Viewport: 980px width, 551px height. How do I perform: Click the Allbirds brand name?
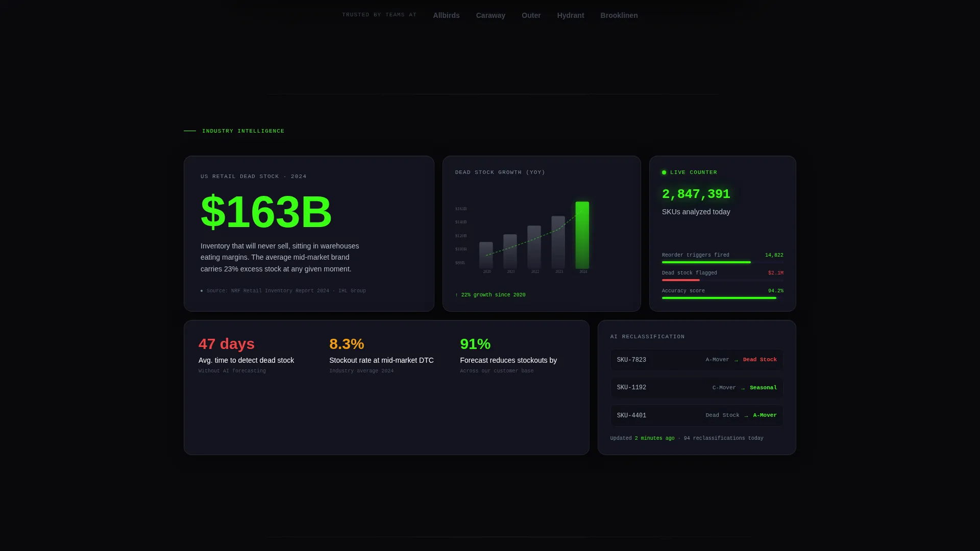click(446, 15)
